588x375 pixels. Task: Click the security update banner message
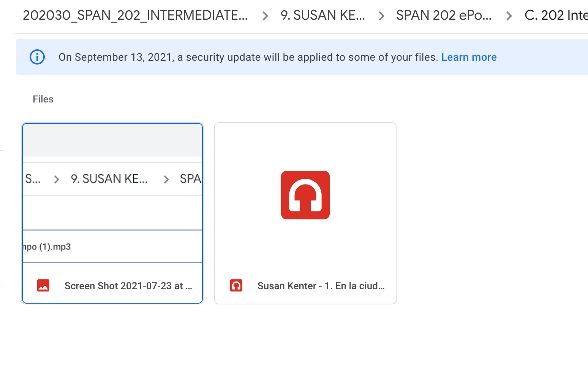pyautogui.click(x=248, y=57)
